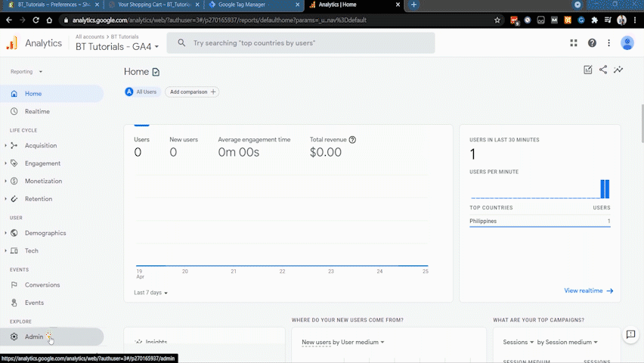
Task: Open the browser extensions puzzle icon
Action: tap(594, 20)
